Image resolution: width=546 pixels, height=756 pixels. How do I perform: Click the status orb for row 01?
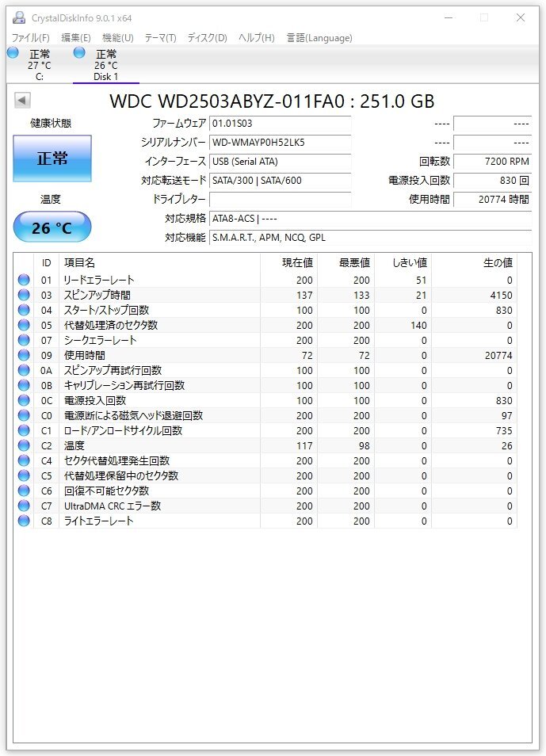[24, 280]
